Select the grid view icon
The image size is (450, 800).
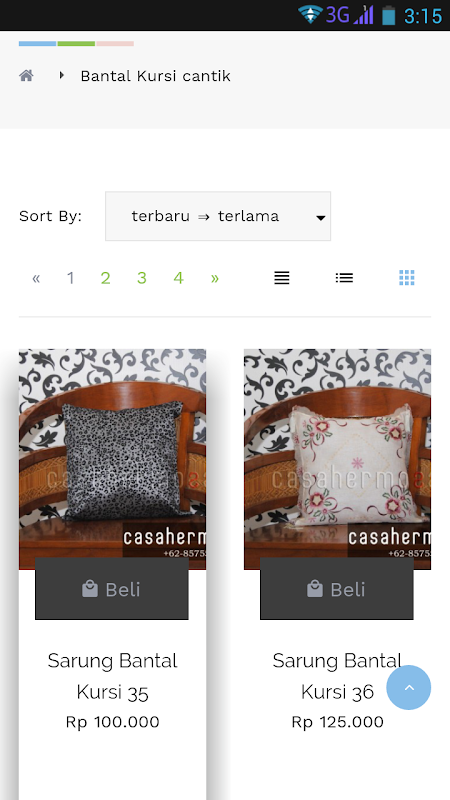[x=407, y=278]
